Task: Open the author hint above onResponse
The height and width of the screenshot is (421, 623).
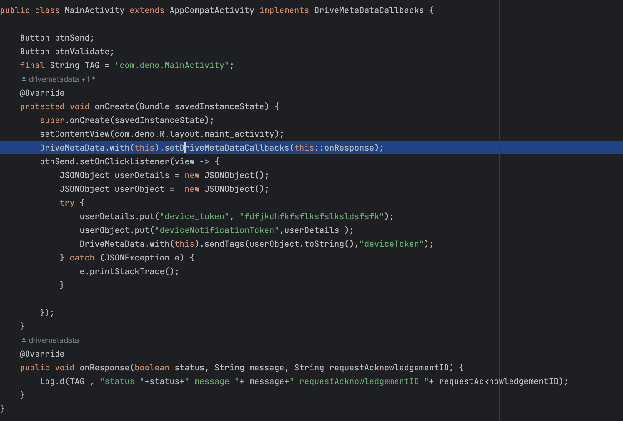Action: click(x=50, y=340)
